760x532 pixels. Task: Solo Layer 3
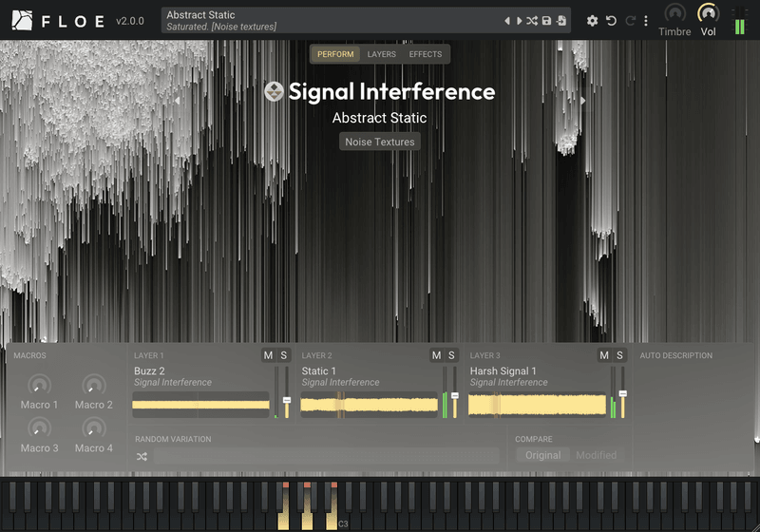619,355
